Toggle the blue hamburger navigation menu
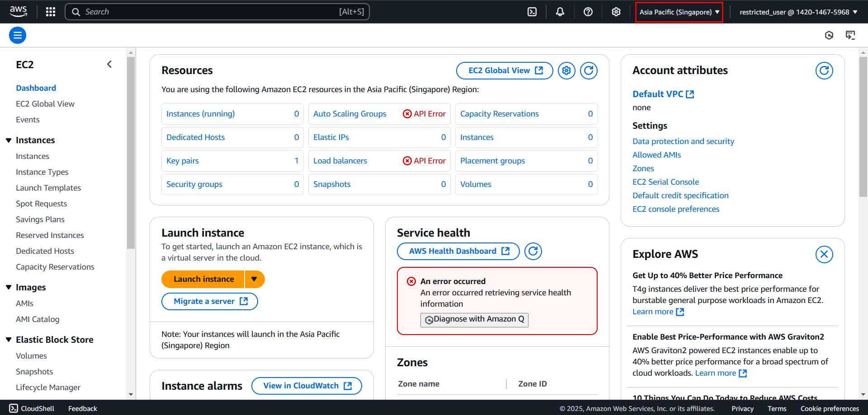Screen dimensions: 868x415 [x=18, y=35]
